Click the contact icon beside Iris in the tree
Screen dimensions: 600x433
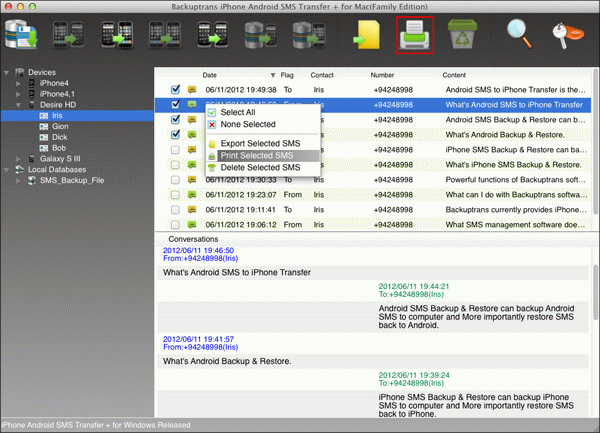tap(44, 116)
